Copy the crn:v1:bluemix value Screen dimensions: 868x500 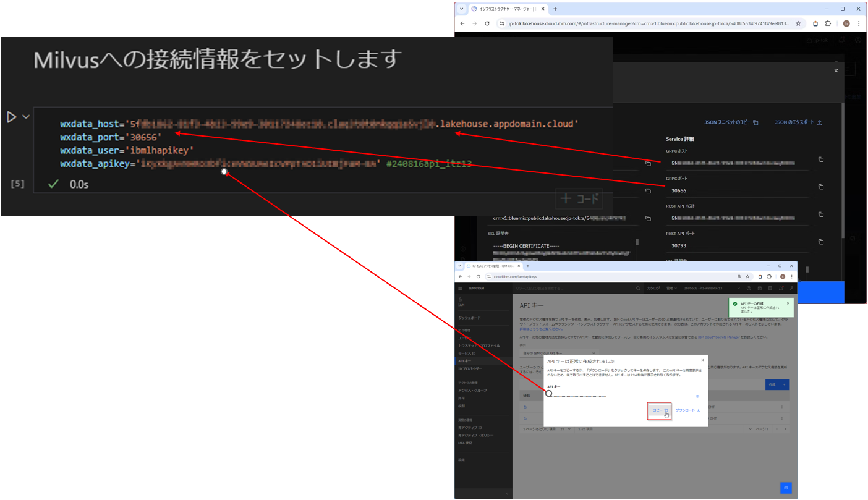pos(647,218)
